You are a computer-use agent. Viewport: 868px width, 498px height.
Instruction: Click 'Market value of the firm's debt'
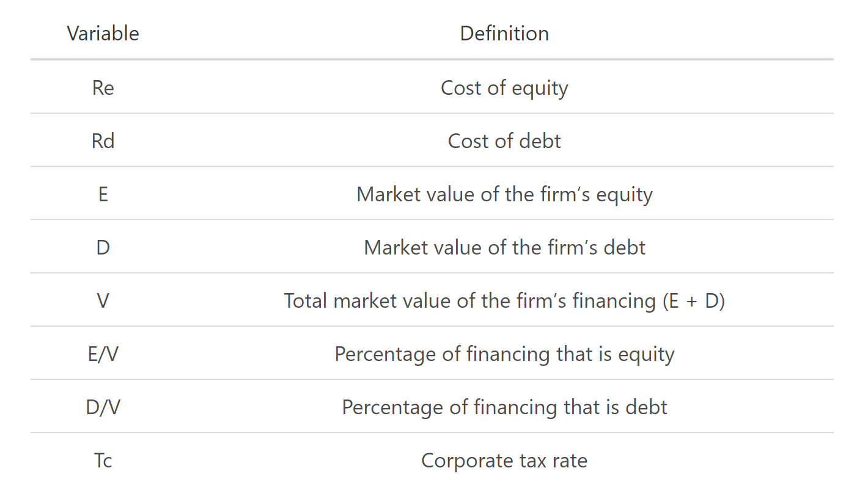coord(504,247)
